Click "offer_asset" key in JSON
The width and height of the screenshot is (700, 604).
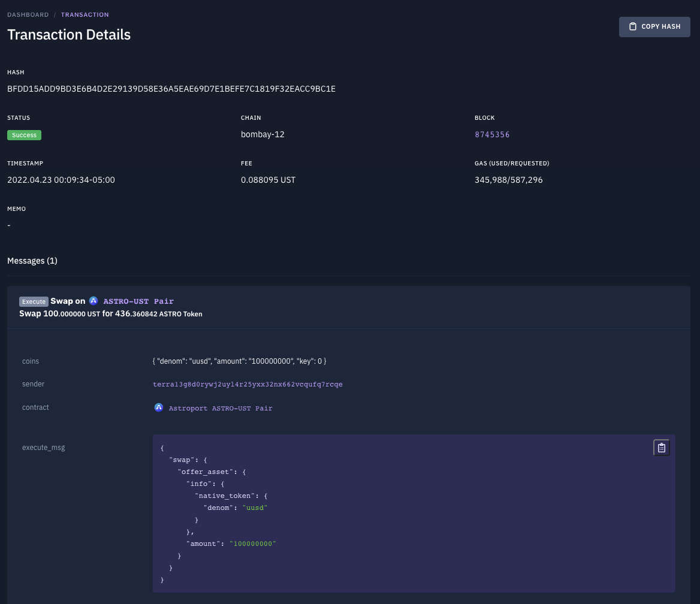(x=206, y=472)
